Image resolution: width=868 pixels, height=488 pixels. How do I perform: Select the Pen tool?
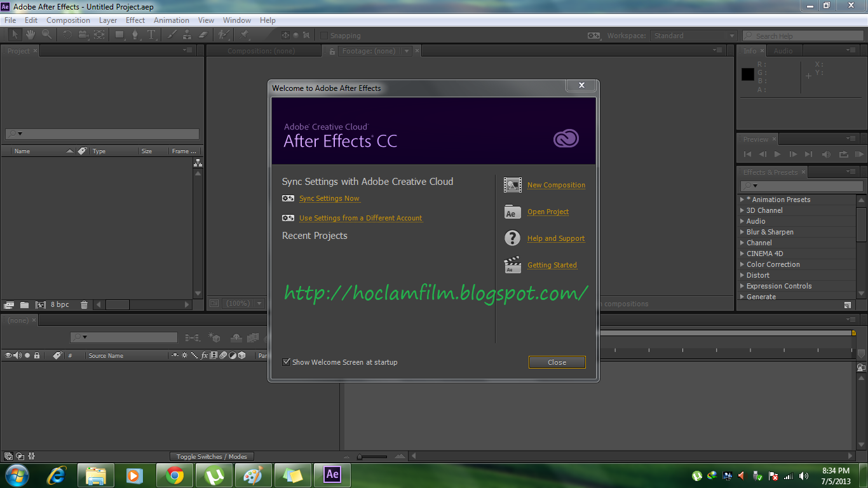click(135, 35)
